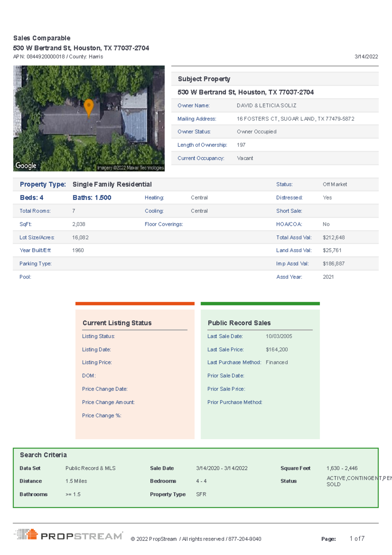Click the HOA/COA value 'No'

click(x=326, y=224)
